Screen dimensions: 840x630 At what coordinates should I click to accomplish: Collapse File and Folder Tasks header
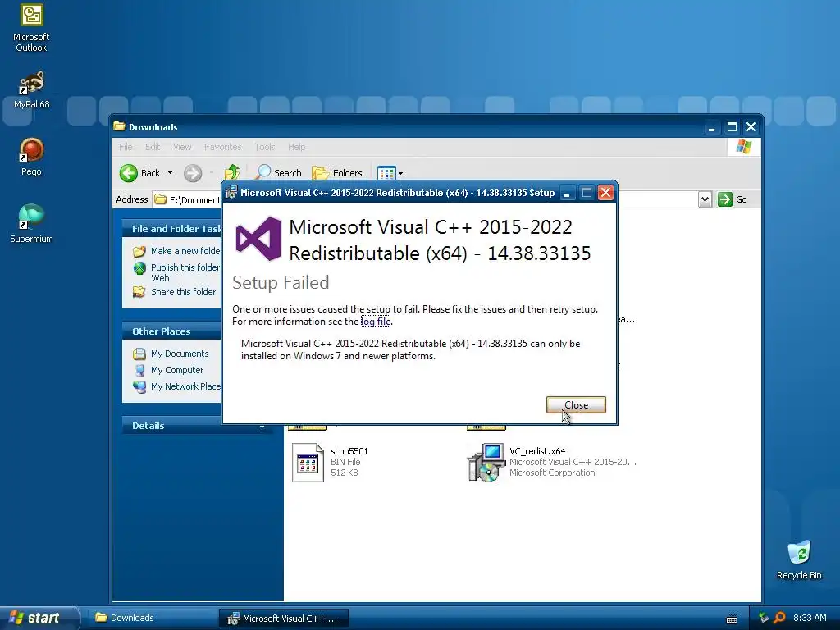pyautogui.click(x=171, y=229)
